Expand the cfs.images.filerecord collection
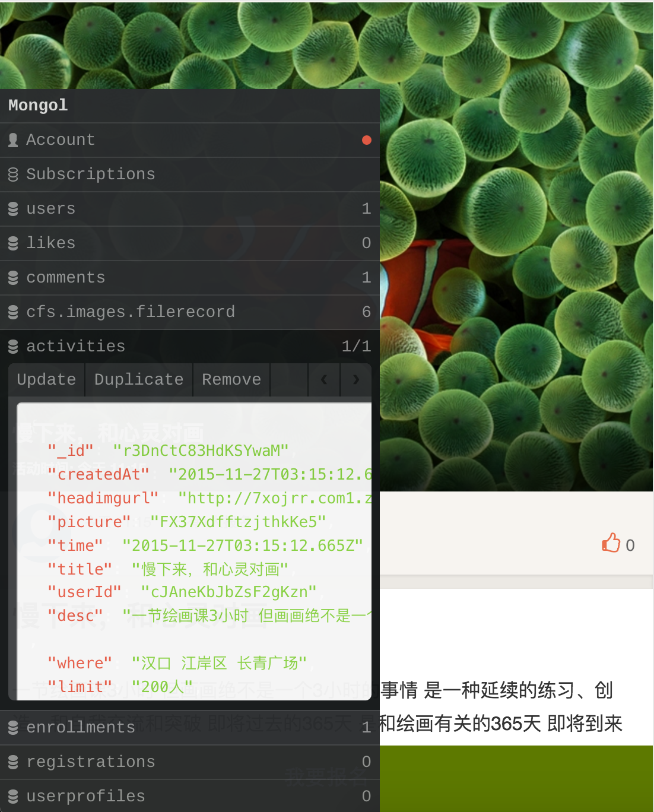 point(190,312)
